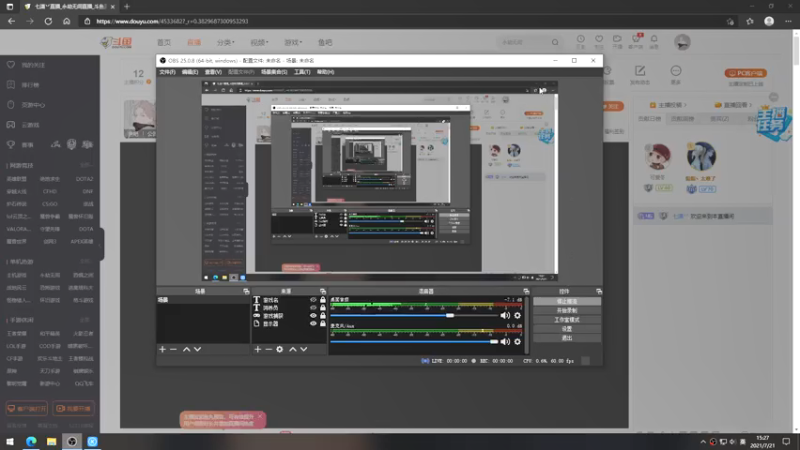Switch to the 贡献周榜 tab

[x=682, y=118]
